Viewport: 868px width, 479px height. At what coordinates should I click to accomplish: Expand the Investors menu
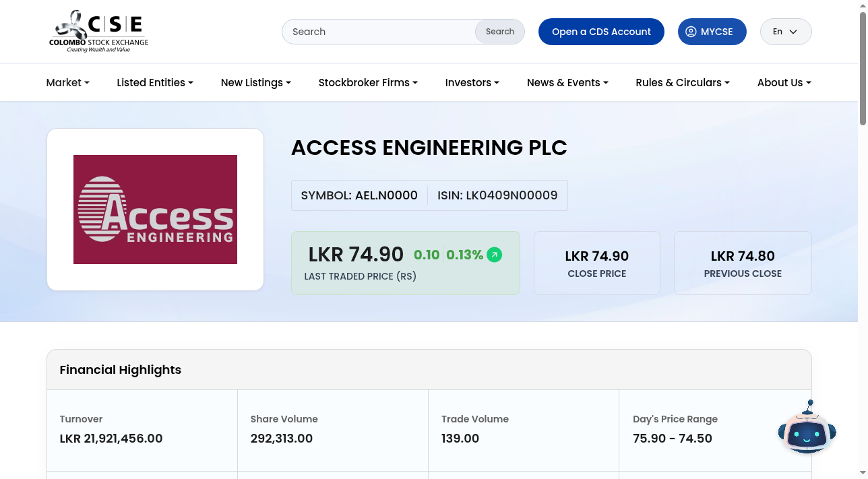click(x=472, y=83)
